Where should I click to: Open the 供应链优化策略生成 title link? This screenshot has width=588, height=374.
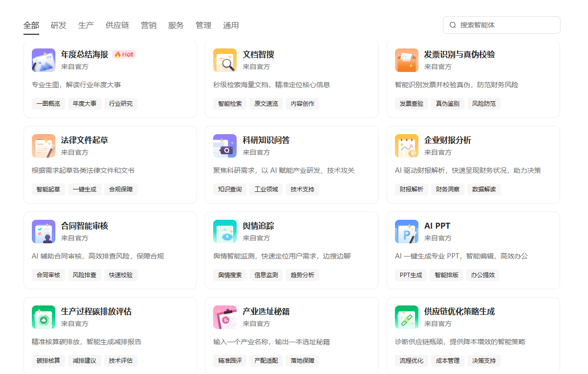point(459,311)
